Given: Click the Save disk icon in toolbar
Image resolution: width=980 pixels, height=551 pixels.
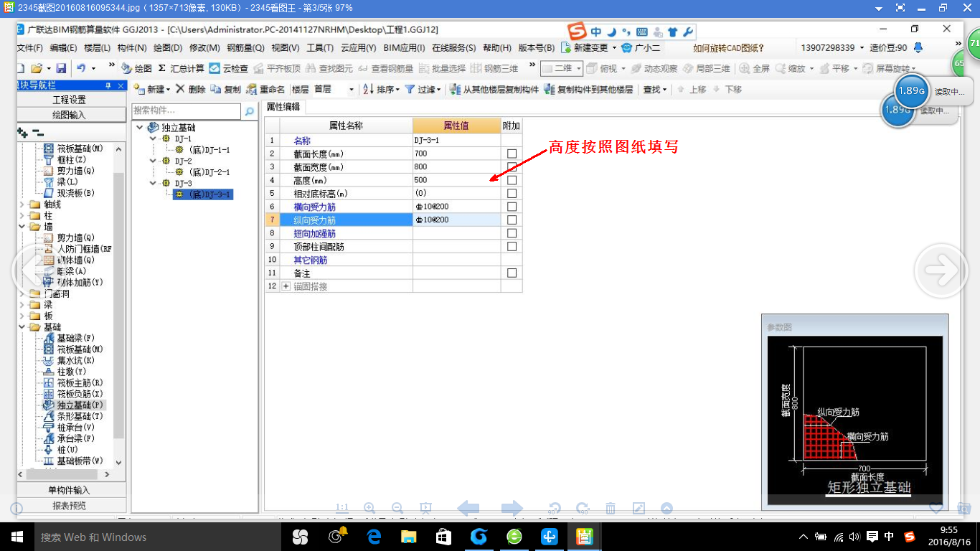Looking at the screenshot, I should [61, 68].
